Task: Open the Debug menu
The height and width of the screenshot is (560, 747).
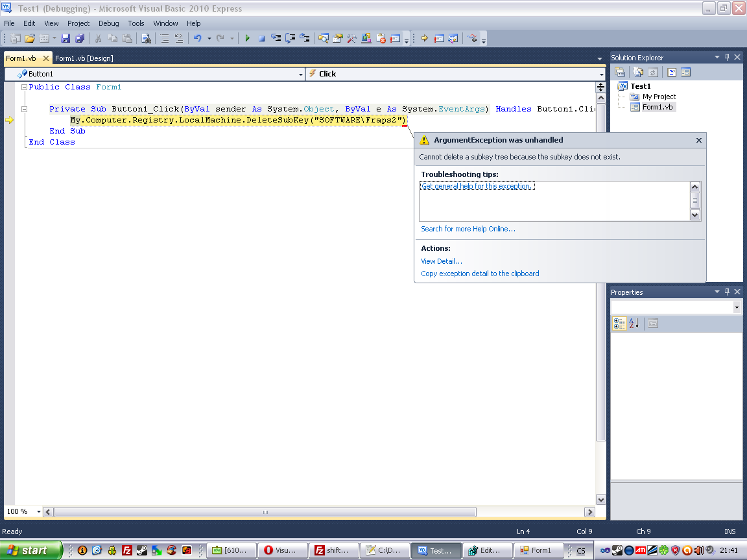Action: [x=109, y=23]
